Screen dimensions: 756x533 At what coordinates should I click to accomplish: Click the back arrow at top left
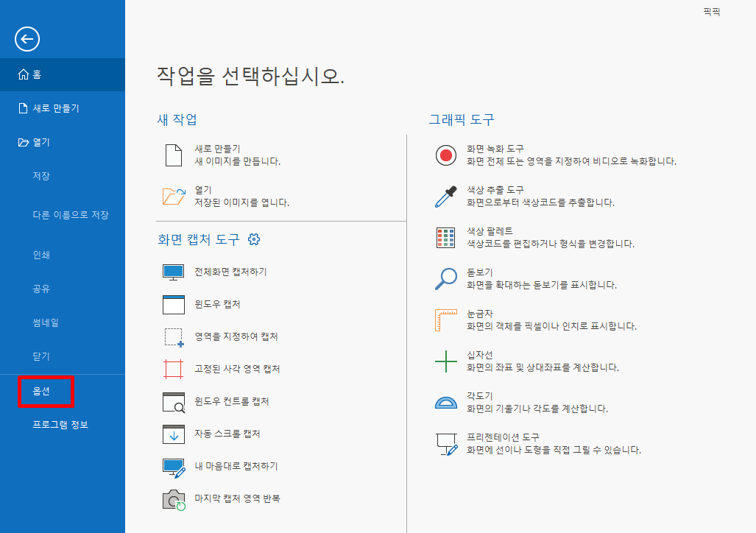pos(27,40)
